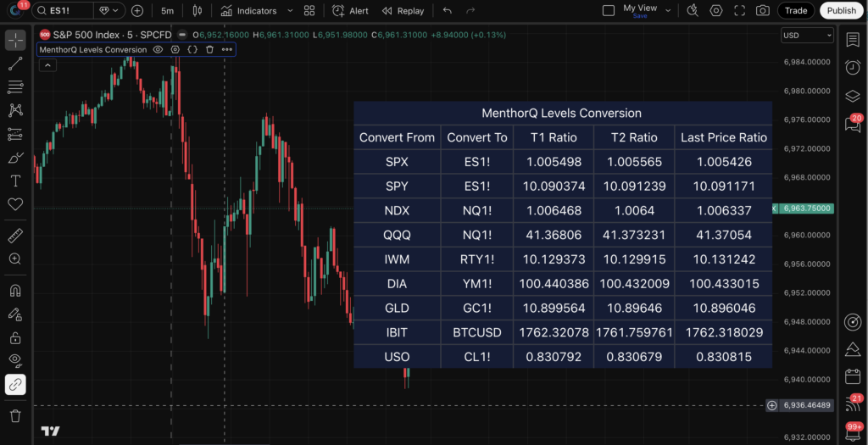Click the add symbol plus button
This screenshot has width=868, height=445.
137,10
